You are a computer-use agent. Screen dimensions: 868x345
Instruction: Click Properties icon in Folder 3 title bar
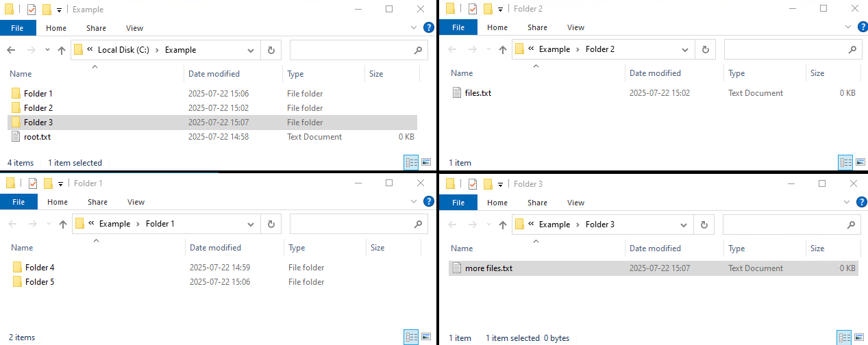(x=472, y=183)
